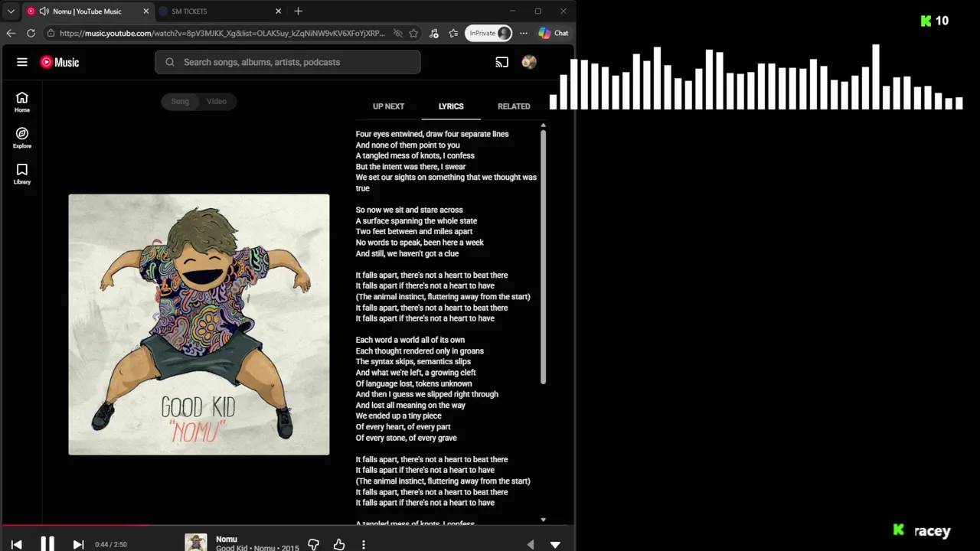Click the browser address bar URL
980x551 pixels.
(x=222, y=33)
